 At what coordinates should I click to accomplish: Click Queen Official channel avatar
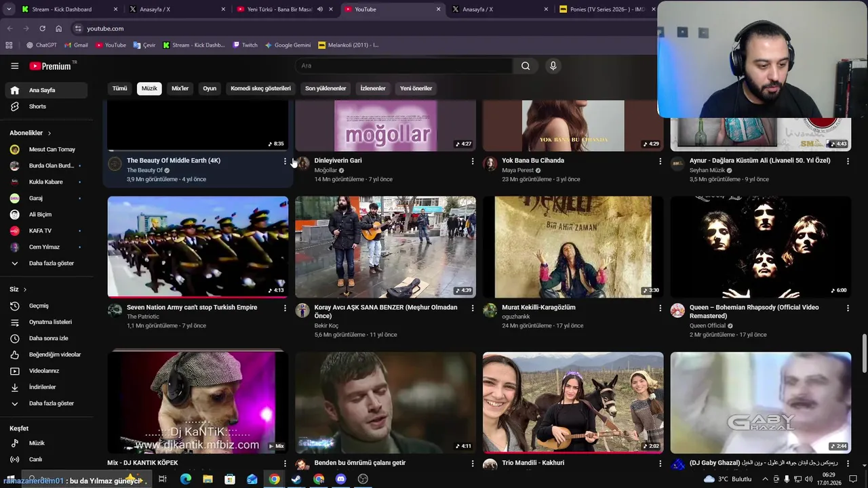click(x=677, y=310)
